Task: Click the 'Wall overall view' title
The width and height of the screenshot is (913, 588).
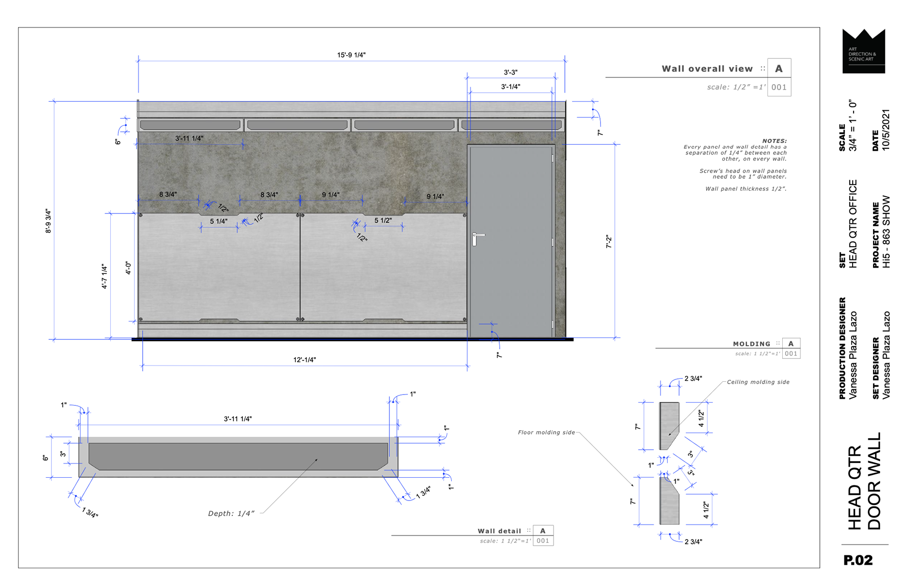Action: tap(707, 69)
